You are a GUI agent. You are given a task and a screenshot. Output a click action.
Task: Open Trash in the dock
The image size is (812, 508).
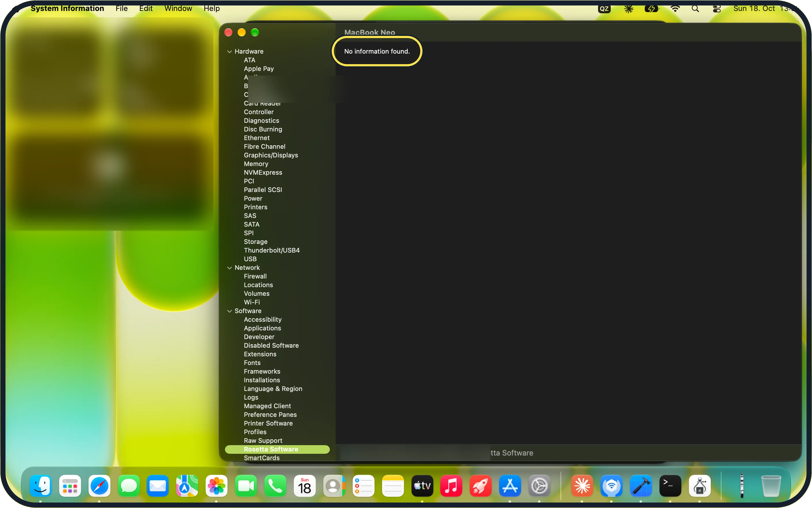pos(771,486)
